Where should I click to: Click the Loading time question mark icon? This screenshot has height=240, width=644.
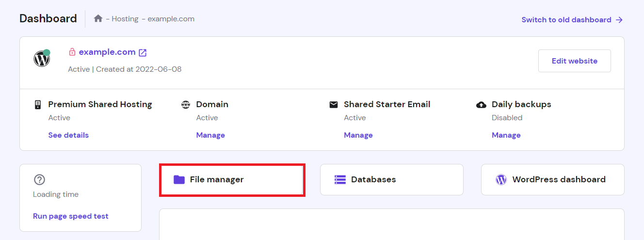[x=39, y=179]
